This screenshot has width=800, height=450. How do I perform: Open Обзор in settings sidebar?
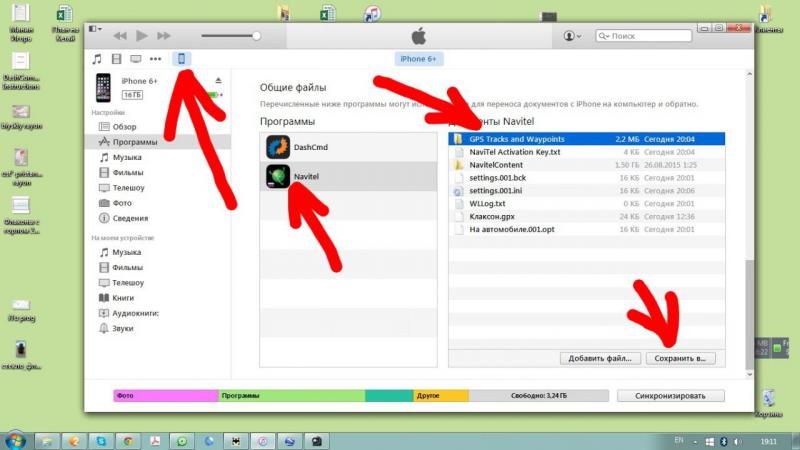(124, 127)
